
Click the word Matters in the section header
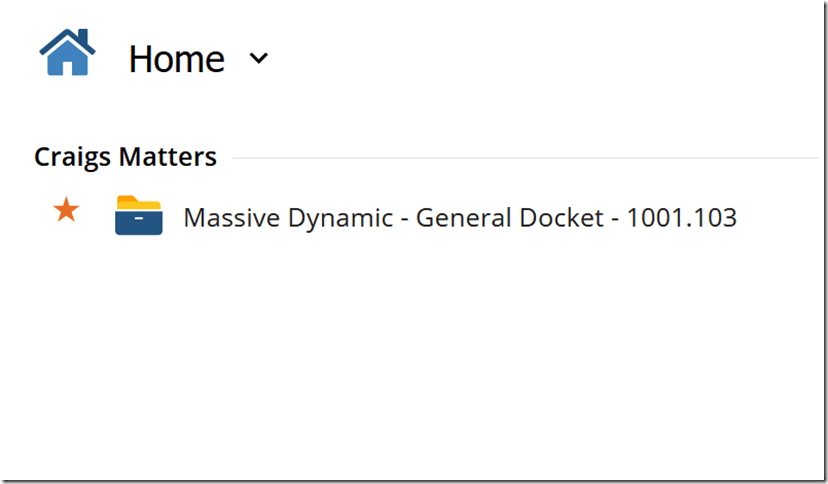pos(168,157)
